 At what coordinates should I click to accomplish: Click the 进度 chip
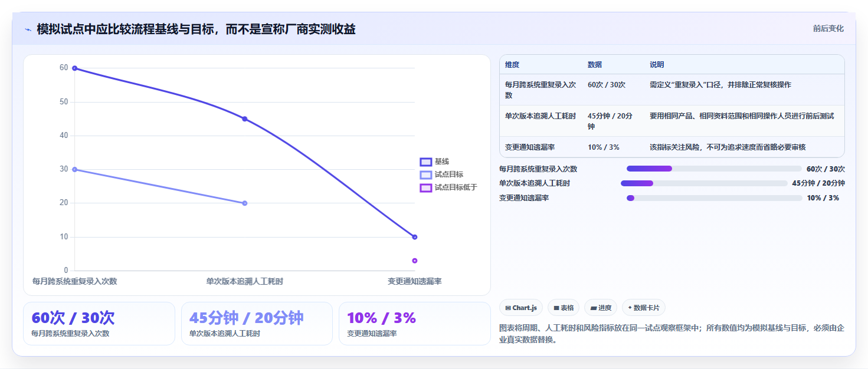point(601,308)
